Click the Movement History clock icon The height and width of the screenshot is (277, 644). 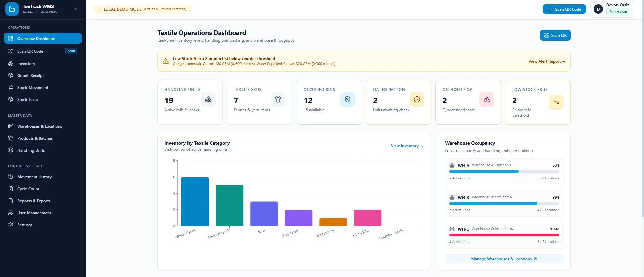click(11, 177)
